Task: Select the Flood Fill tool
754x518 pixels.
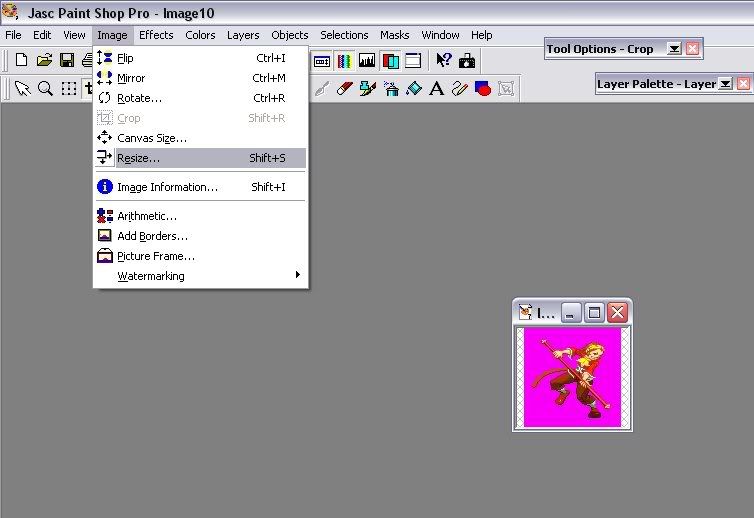Action: tap(414, 88)
